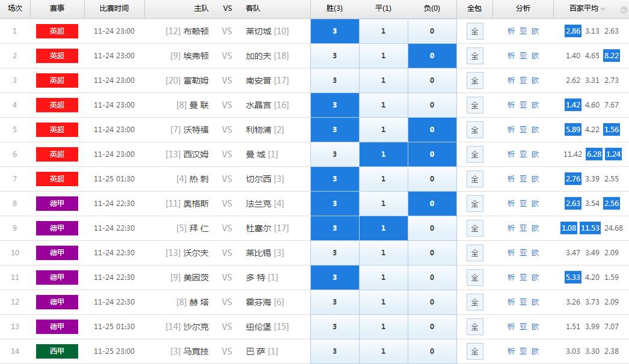Click the 分析 column header

[523, 8]
